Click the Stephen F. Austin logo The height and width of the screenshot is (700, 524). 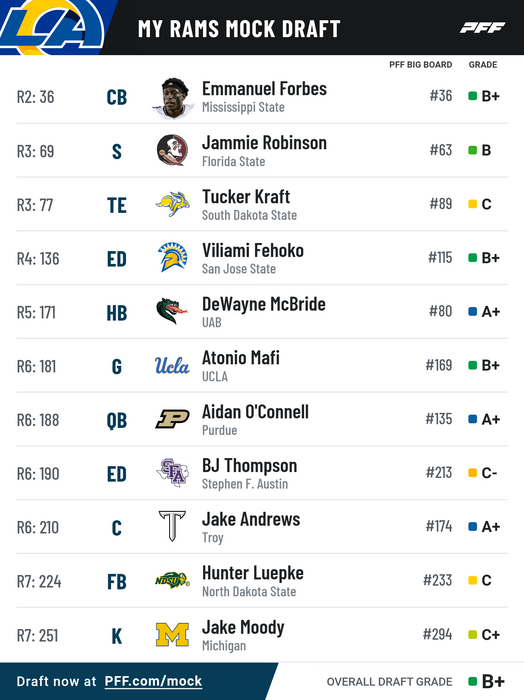[x=173, y=472]
